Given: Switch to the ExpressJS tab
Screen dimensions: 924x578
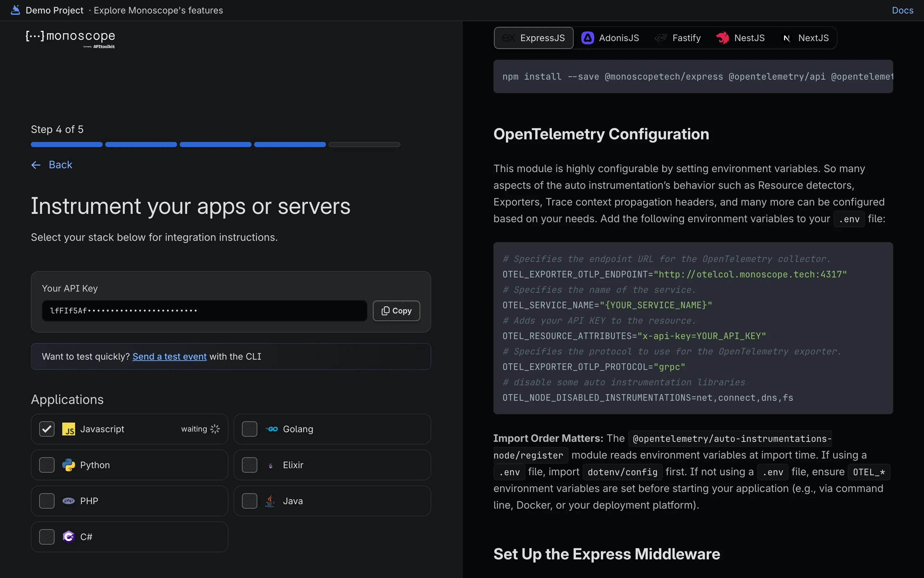Looking at the screenshot, I should point(534,38).
